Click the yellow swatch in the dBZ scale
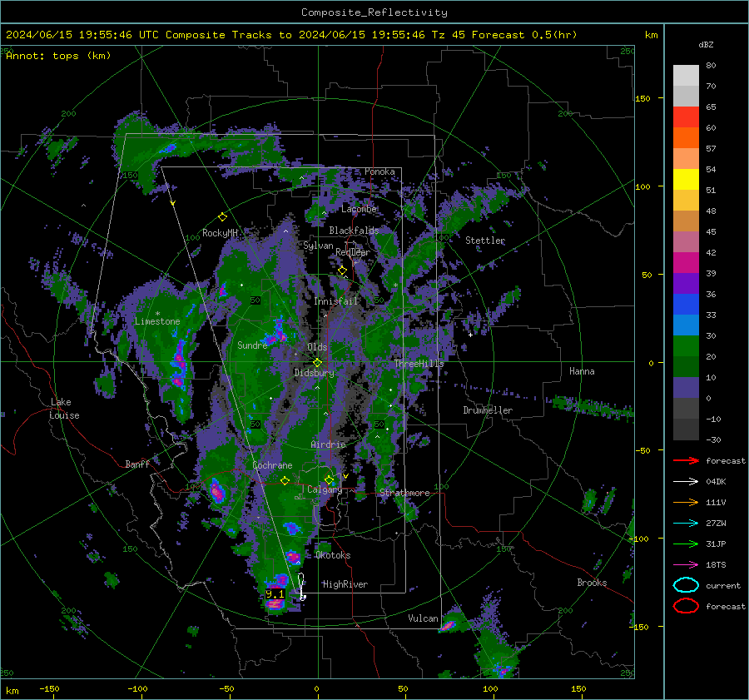 686,179
